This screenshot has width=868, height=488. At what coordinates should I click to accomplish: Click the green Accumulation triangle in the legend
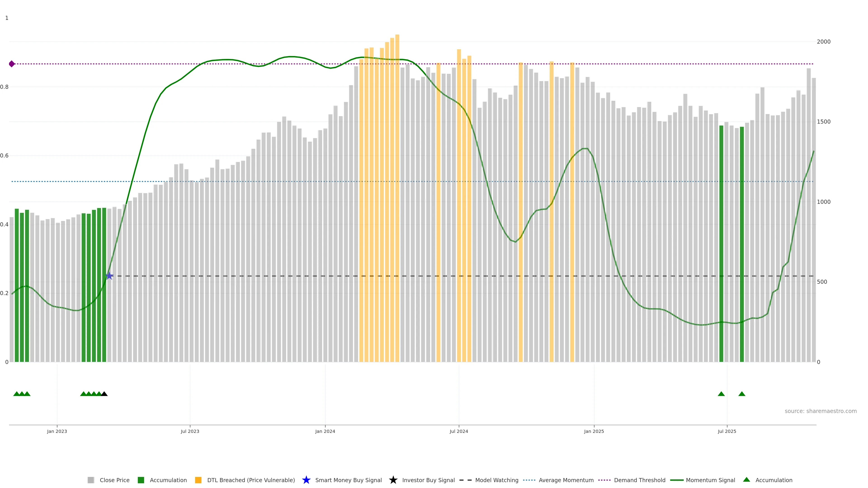click(746, 480)
